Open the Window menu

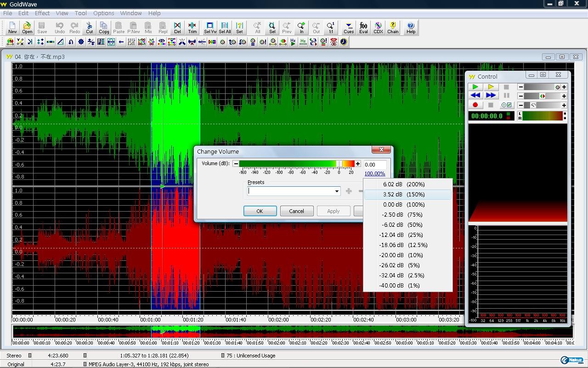pyautogui.click(x=131, y=13)
